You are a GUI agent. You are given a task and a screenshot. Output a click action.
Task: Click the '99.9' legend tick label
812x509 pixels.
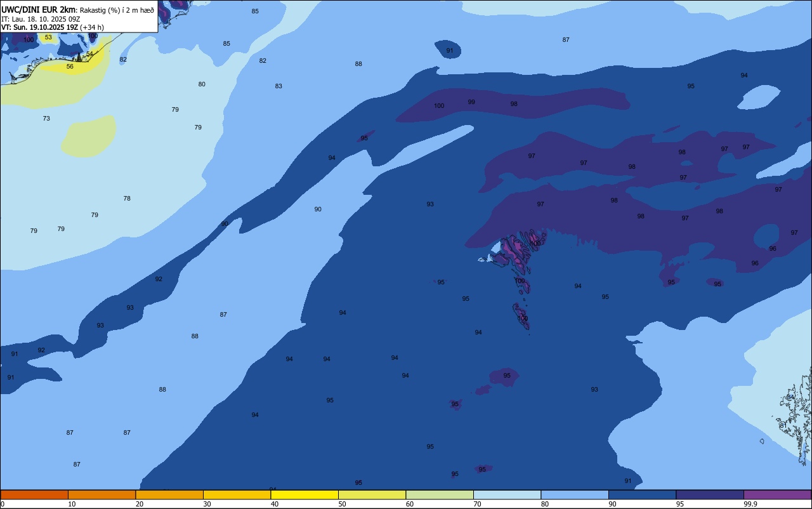750,504
